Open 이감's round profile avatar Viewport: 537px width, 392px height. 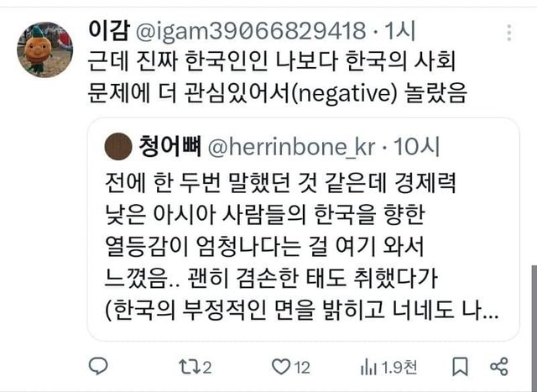[44, 50]
